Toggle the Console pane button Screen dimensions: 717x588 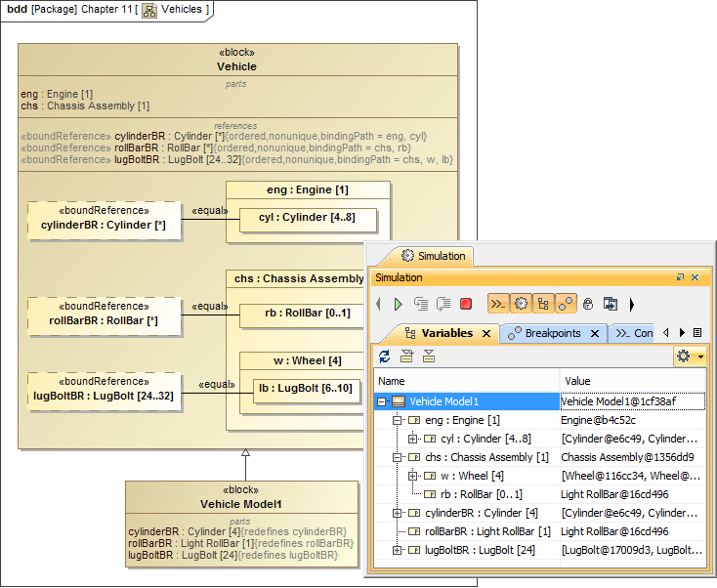coord(498,304)
